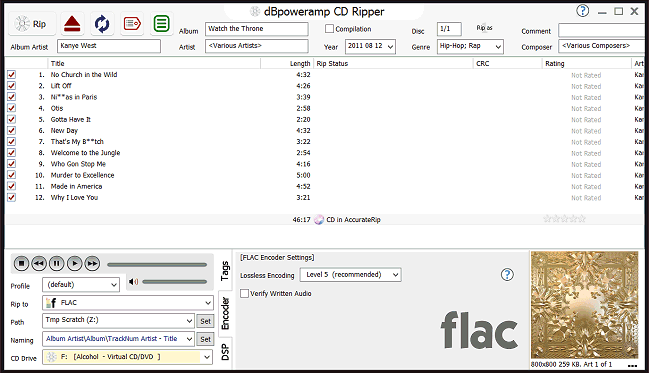
Task: Click the Album name field
Action: (257, 29)
